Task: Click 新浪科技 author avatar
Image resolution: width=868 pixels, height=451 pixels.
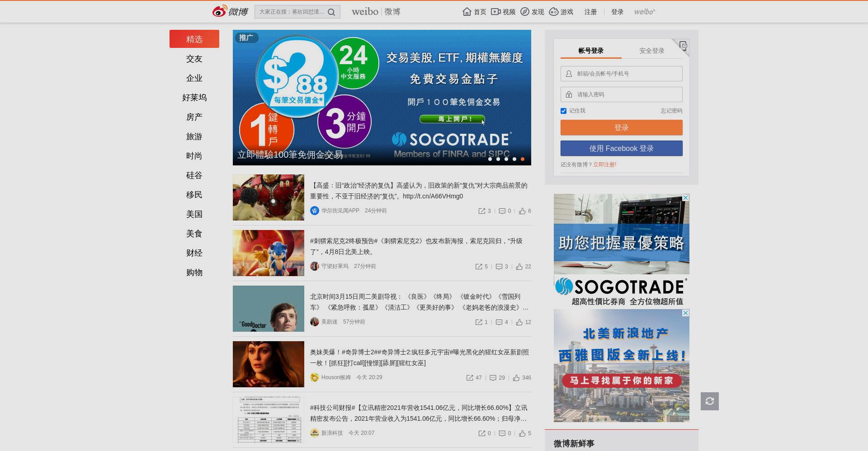Action: click(x=315, y=433)
